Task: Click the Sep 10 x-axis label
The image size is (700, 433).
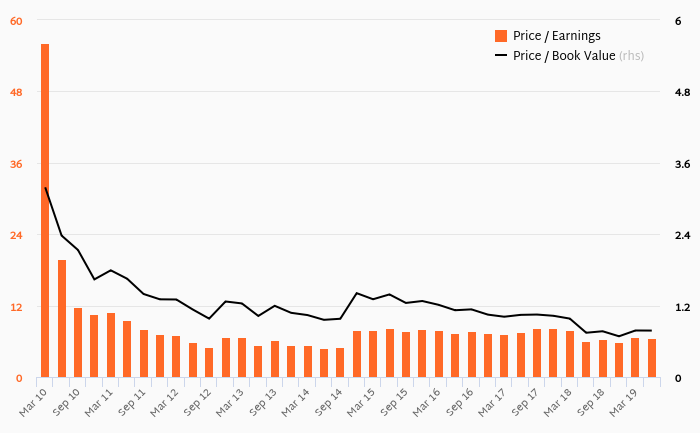Action: [x=66, y=402]
